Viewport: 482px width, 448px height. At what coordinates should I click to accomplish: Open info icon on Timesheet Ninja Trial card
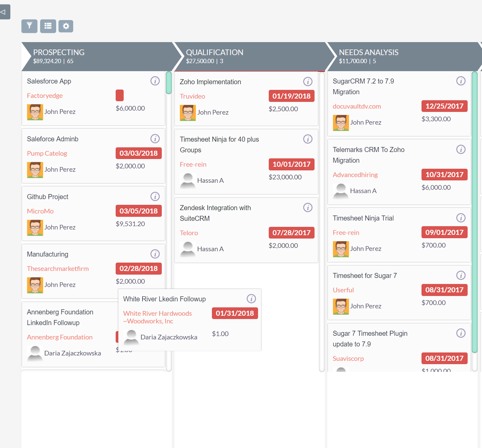pos(461,218)
